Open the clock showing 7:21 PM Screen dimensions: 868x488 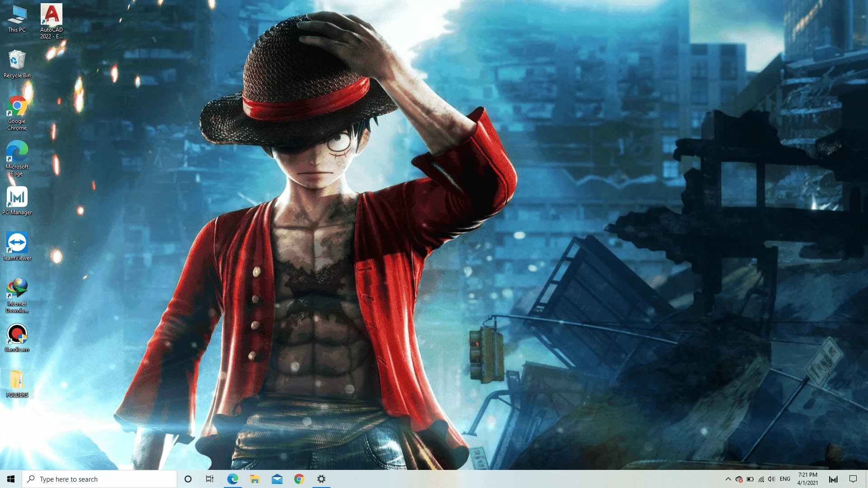[807, 479]
